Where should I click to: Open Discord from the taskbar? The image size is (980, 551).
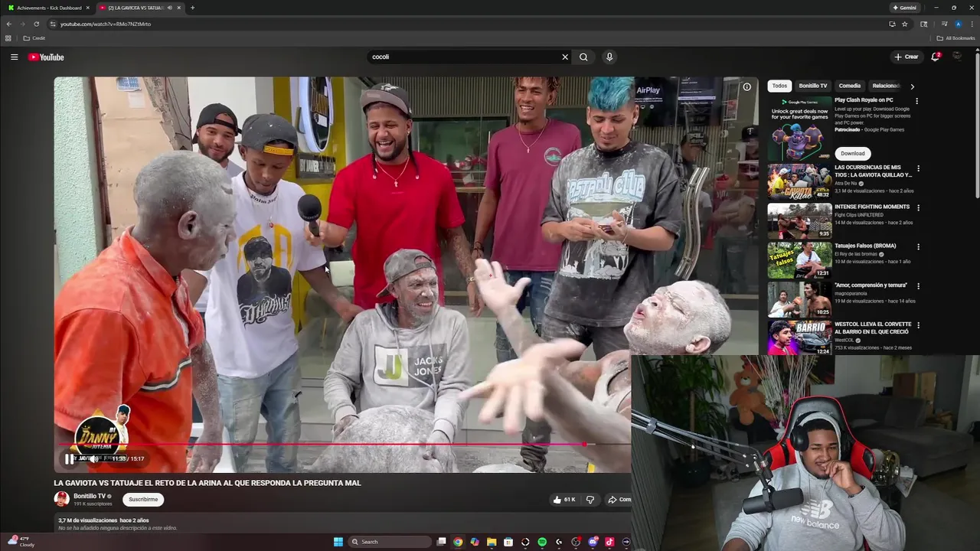click(593, 542)
